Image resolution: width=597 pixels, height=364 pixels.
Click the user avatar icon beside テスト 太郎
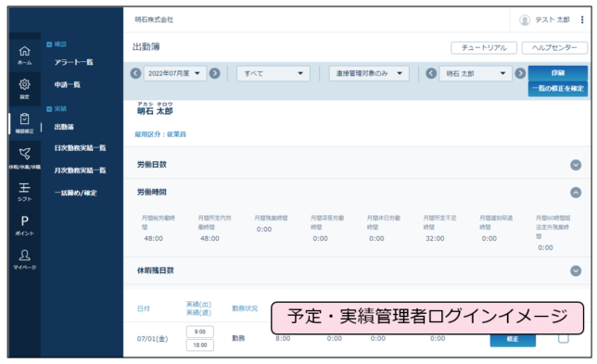525,19
